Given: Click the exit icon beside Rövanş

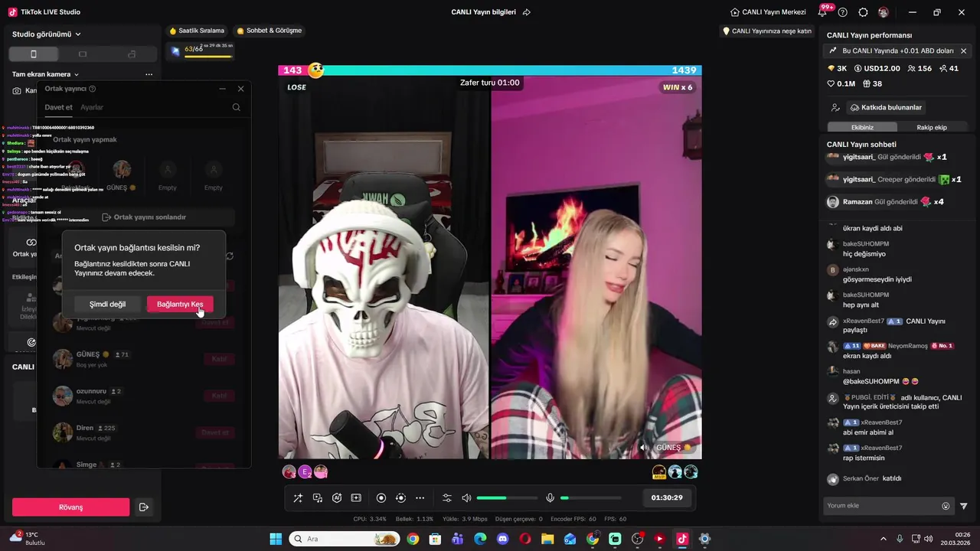Looking at the screenshot, I should click(143, 507).
